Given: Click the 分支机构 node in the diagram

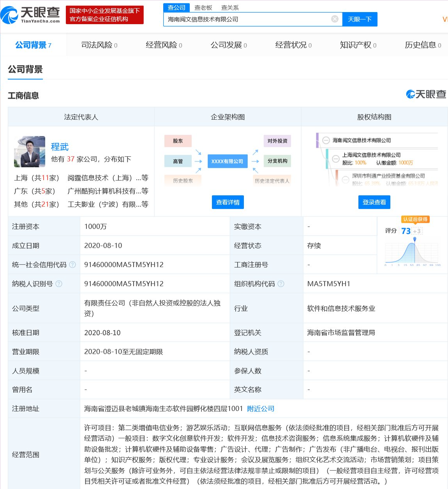Looking at the screenshot, I should pos(277,161).
